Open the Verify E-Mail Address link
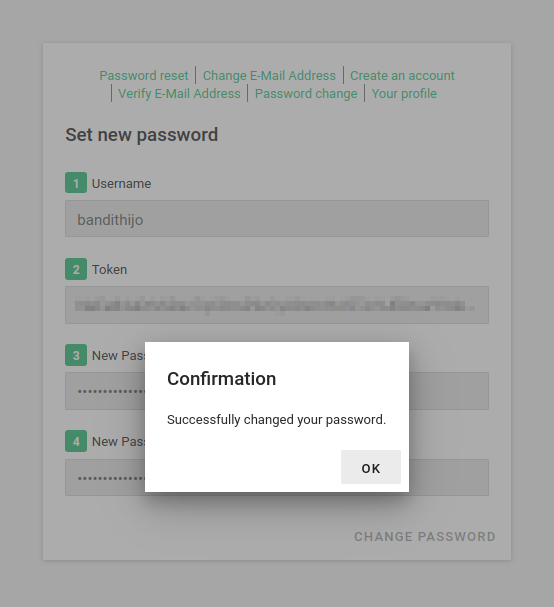 pyautogui.click(x=179, y=94)
